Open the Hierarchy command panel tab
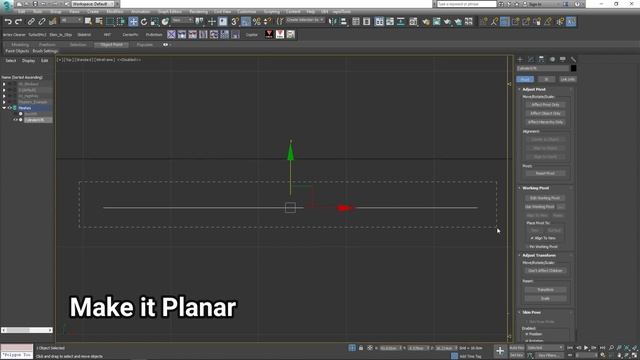The image size is (640, 360). tap(541, 60)
